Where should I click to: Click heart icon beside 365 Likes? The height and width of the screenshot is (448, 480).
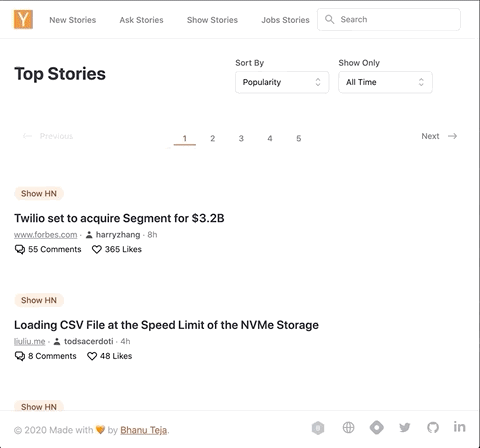click(x=97, y=249)
